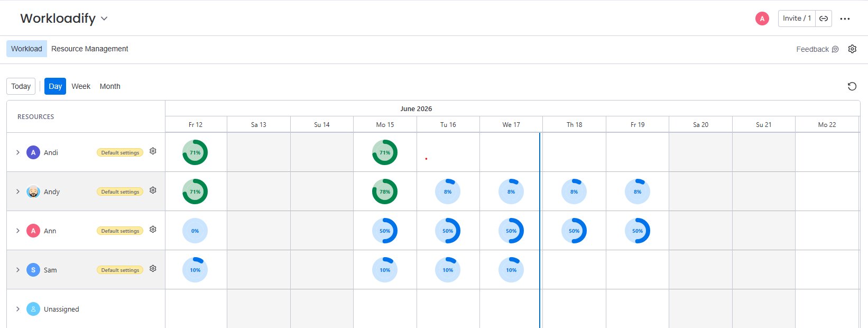Open Ann's 50% workload on Fr 19
The width and height of the screenshot is (868, 328).
[638, 231]
